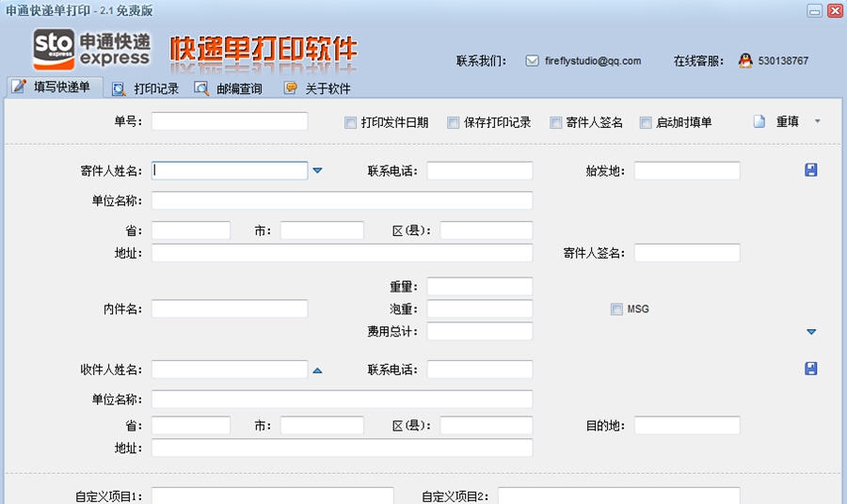Check the 寄件人签名 option
This screenshot has height=504, width=847.
(x=556, y=123)
